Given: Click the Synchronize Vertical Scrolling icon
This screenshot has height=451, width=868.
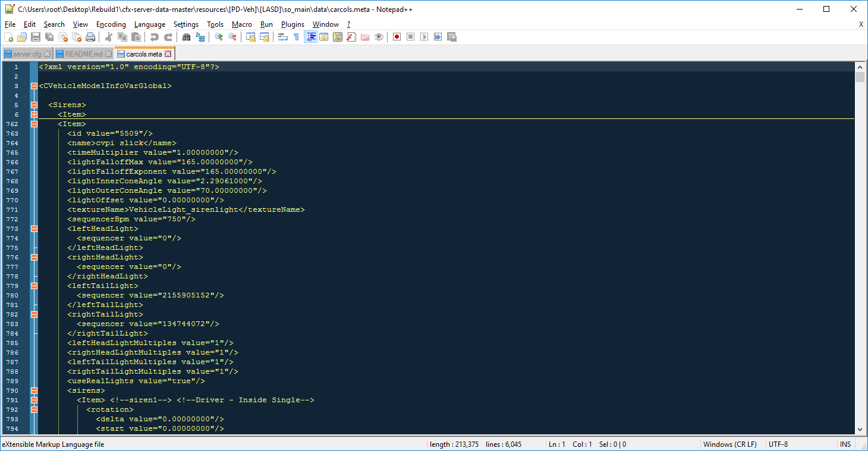Looking at the screenshot, I should (x=251, y=37).
